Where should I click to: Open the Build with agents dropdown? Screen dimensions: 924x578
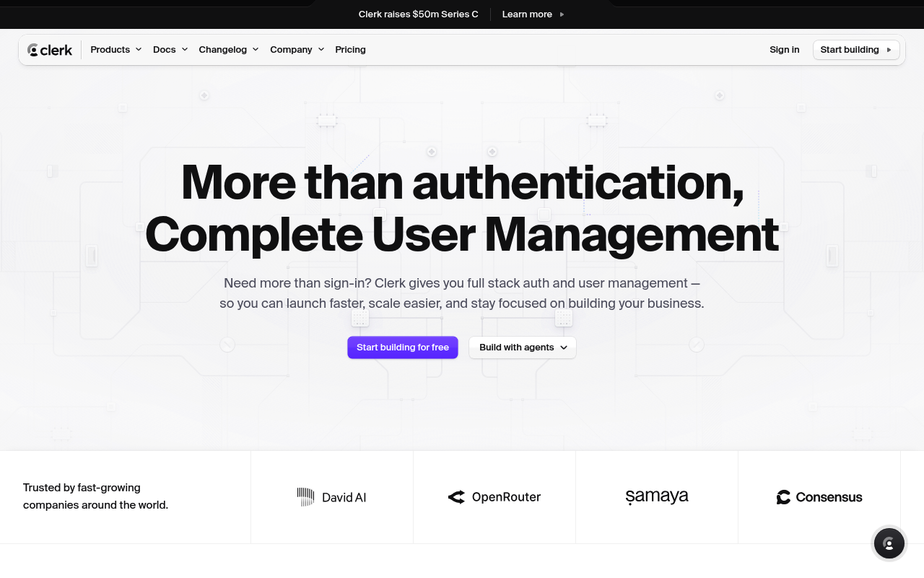(523, 348)
